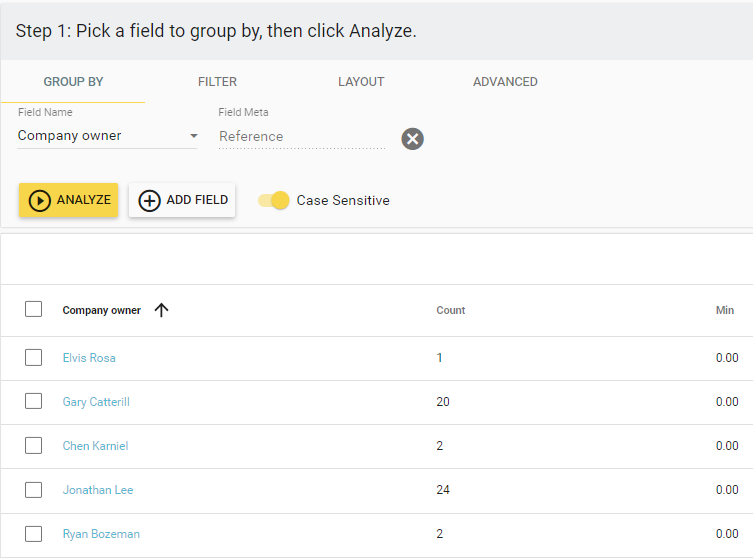The height and width of the screenshot is (558, 753).
Task: Open the Field Name dropdown
Action: tap(107, 136)
